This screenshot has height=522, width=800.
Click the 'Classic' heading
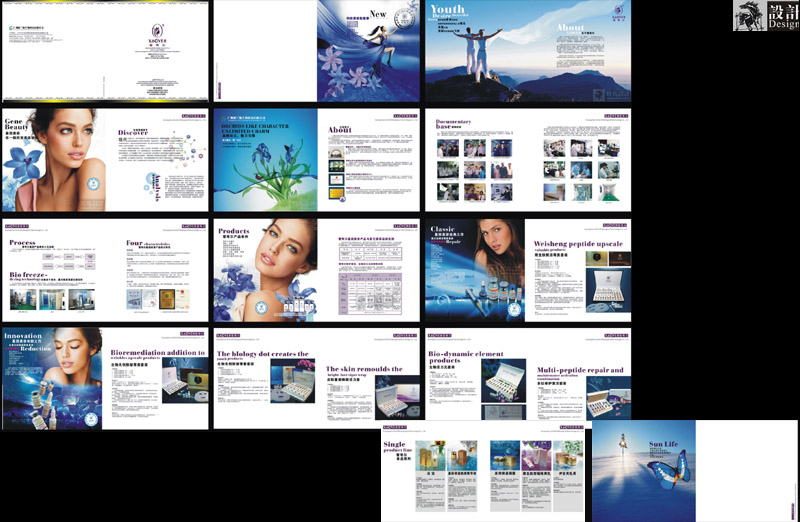click(x=442, y=229)
